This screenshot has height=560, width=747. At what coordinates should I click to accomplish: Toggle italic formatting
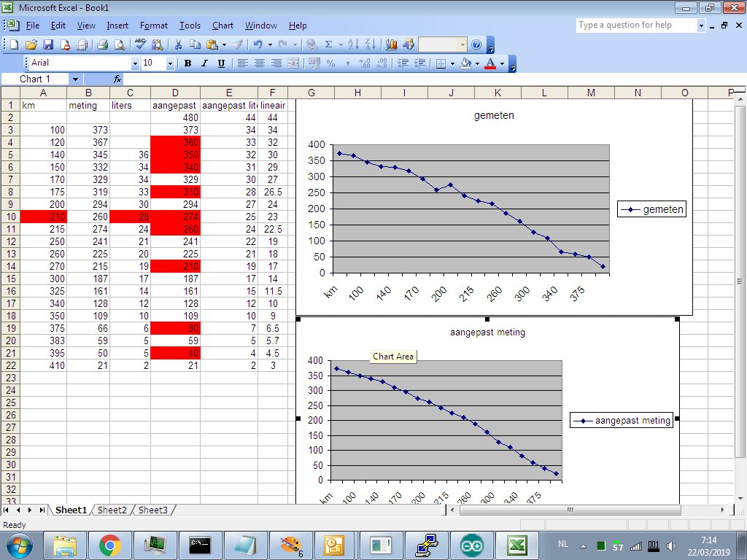click(x=204, y=63)
